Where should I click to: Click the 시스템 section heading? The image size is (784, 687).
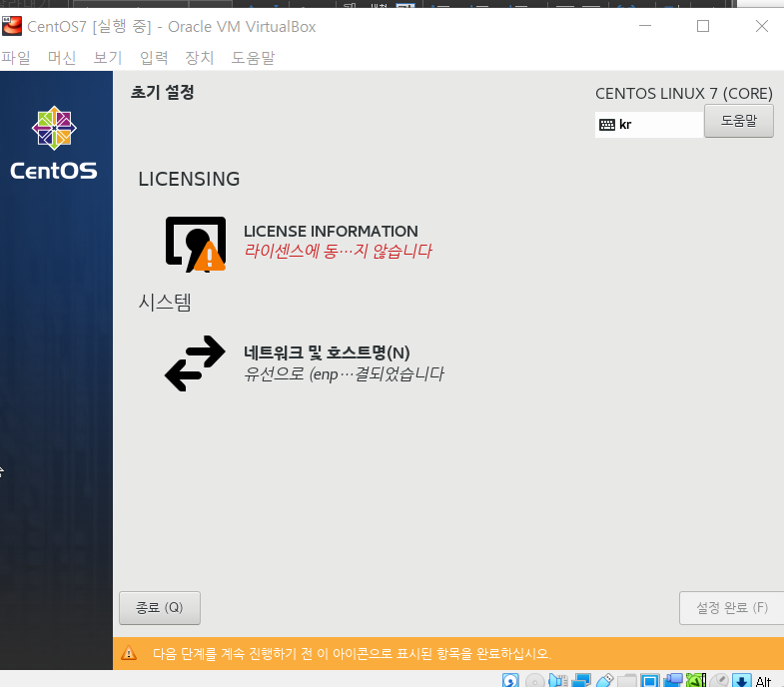(165, 302)
